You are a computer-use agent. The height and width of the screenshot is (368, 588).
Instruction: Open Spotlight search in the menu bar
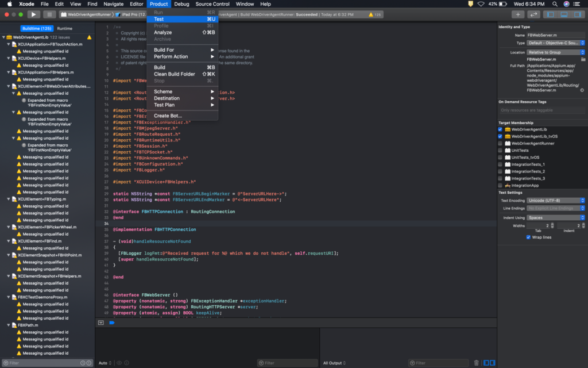[555, 4]
